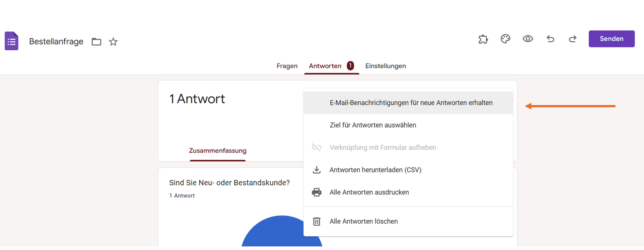This screenshot has height=250, width=644.
Task: Click the download icon in menu
Action: click(317, 170)
